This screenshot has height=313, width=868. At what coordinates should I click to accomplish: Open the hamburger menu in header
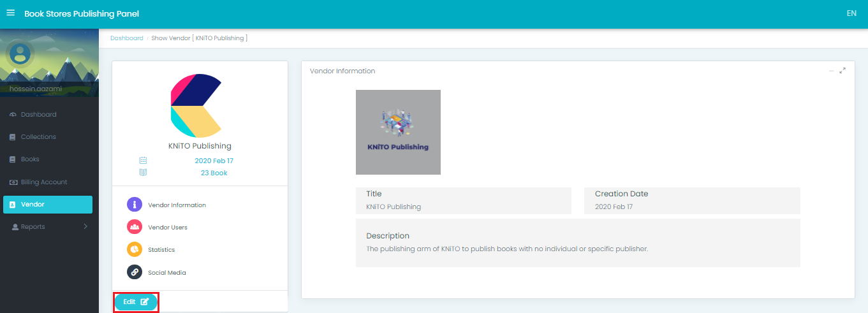[x=10, y=13]
